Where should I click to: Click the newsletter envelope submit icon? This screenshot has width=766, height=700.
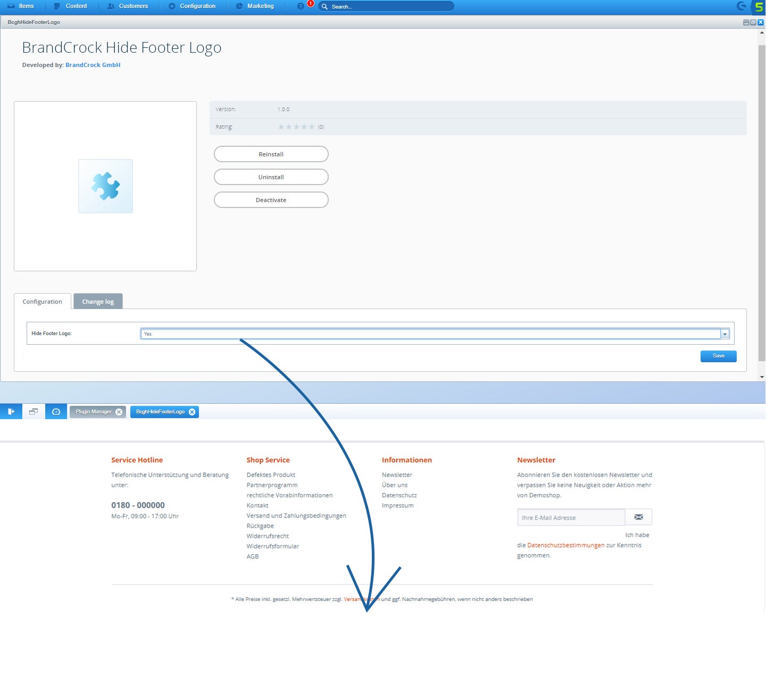(x=638, y=517)
